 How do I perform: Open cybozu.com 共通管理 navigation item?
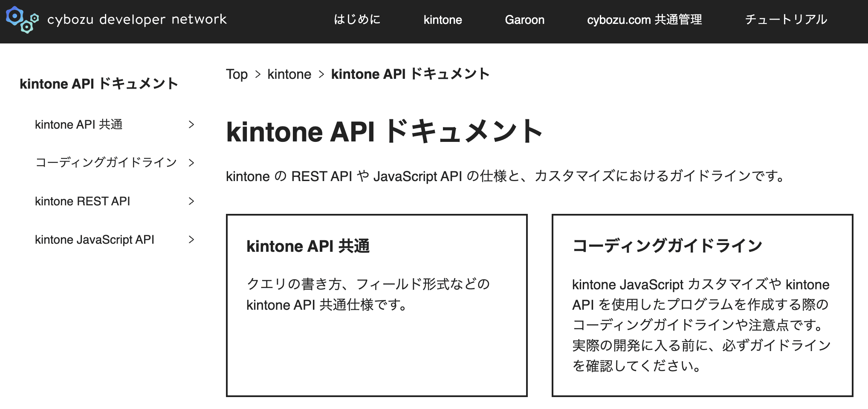pos(644,20)
